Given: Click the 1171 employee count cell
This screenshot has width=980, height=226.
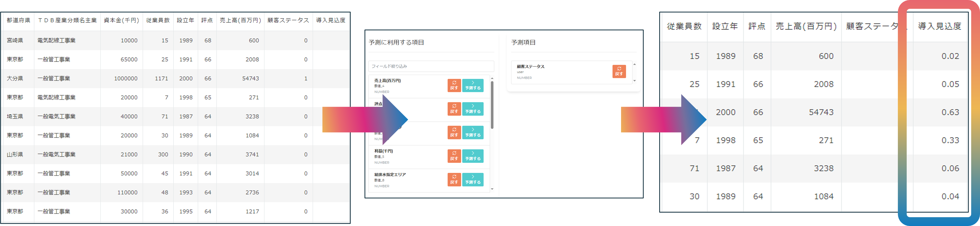Looking at the screenshot, I should (161, 79).
